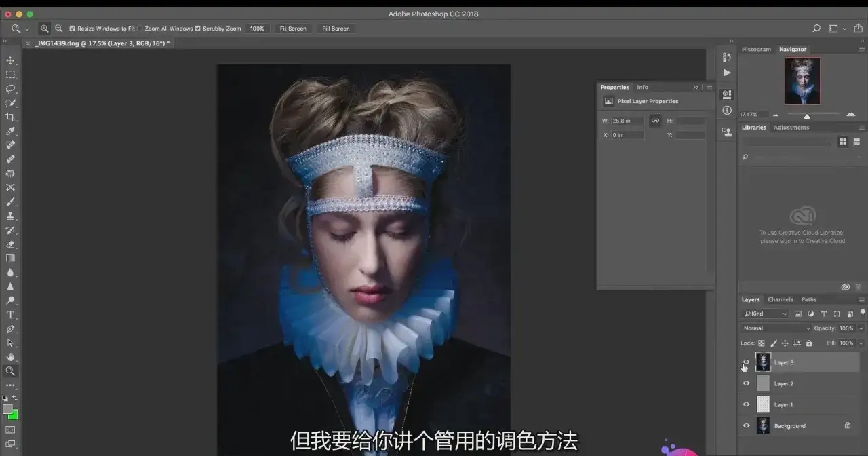The image size is (868, 456).
Task: Toggle Quick Mask mode
Action: pos(10,430)
